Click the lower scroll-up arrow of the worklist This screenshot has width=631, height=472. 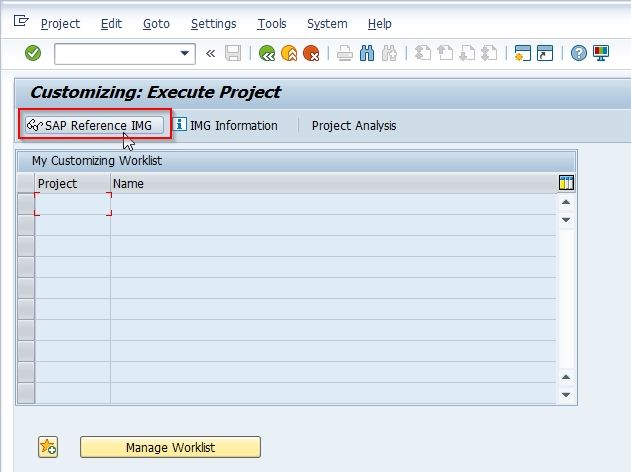coord(566,377)
